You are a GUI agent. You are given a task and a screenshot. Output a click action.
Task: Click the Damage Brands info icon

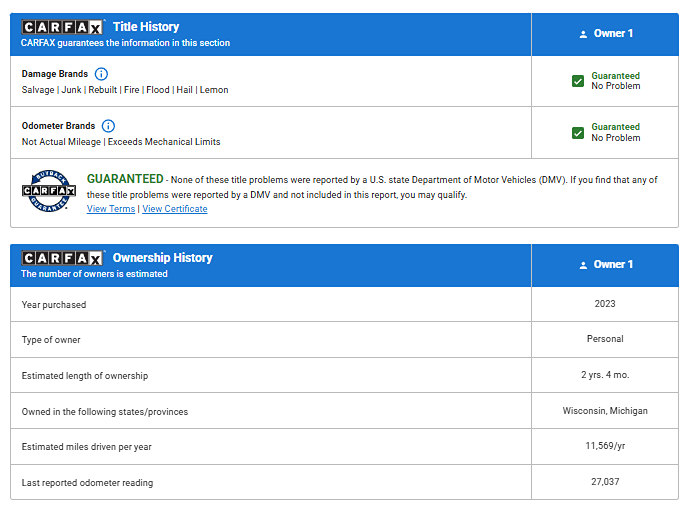[101, 74]
